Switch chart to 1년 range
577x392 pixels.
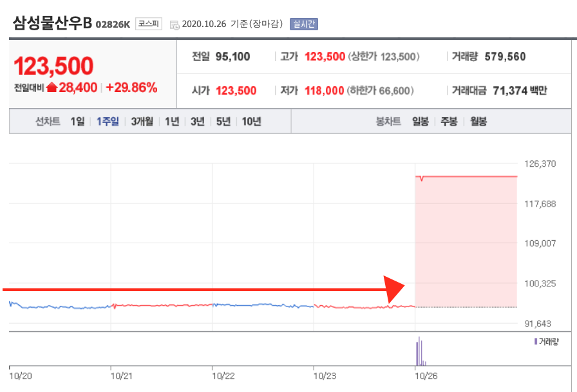[172, 122]
